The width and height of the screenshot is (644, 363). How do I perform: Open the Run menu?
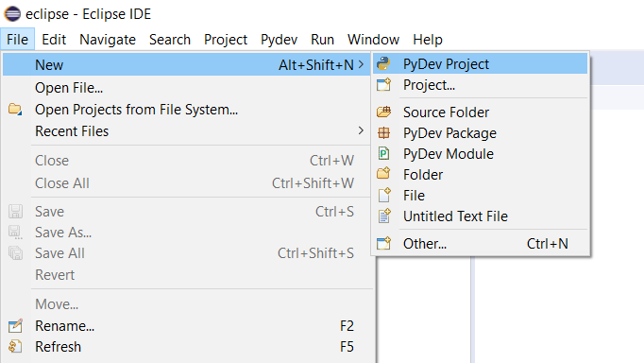(322, 40)
